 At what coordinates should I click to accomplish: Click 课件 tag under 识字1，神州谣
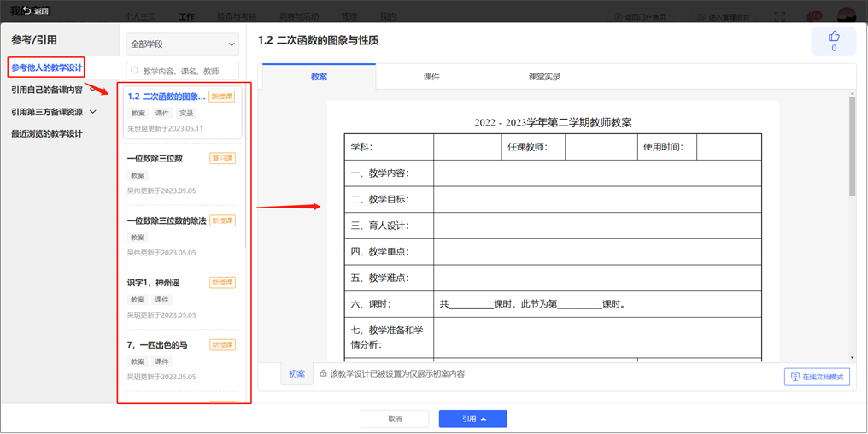point(161,300)
